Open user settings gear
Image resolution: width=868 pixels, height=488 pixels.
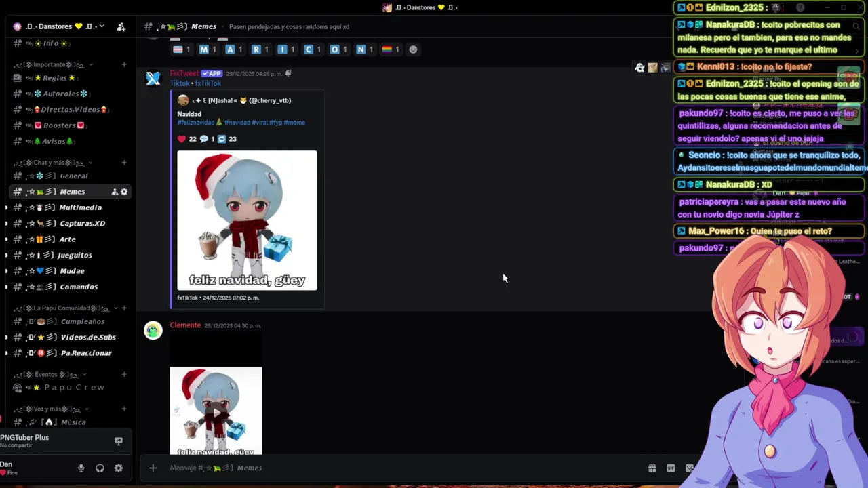119,468
